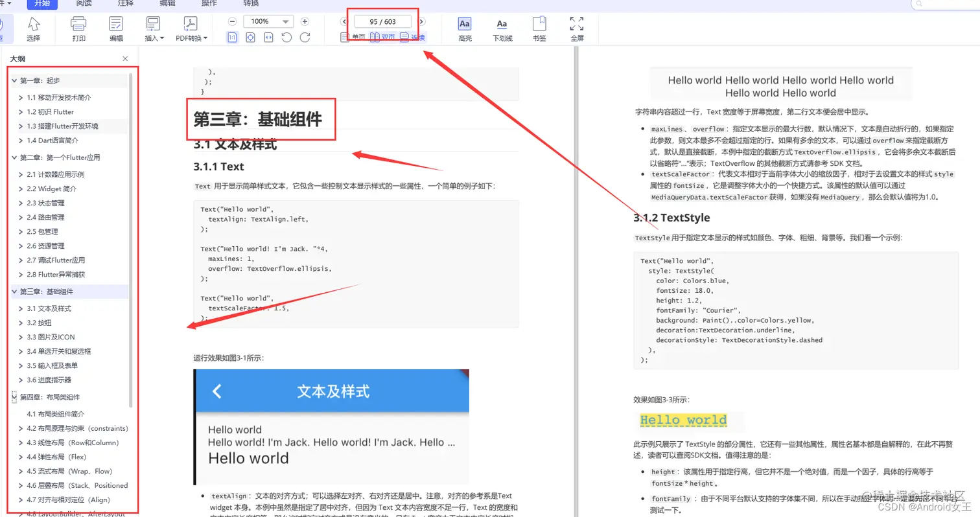Zoom in with the plus control

pos(305,21)
